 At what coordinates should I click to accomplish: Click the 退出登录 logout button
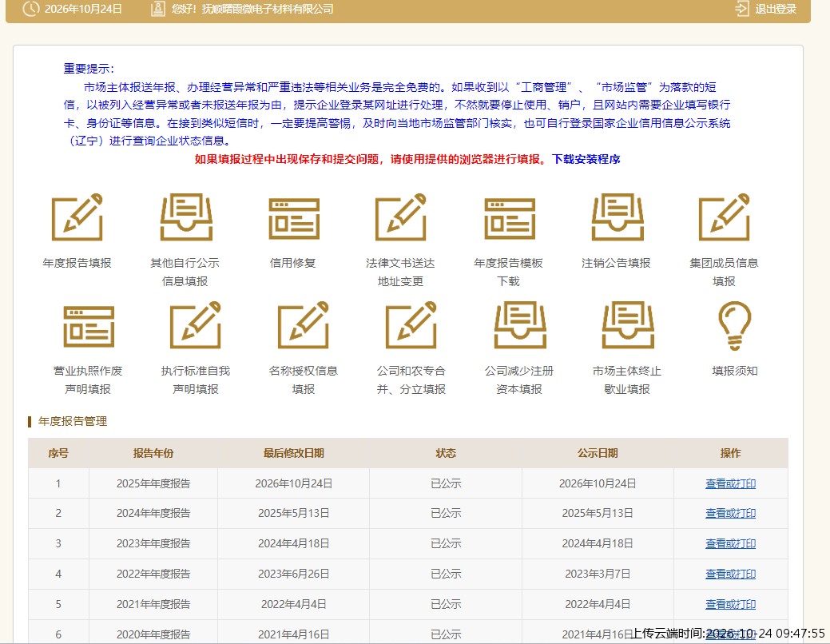click(766, 9)
